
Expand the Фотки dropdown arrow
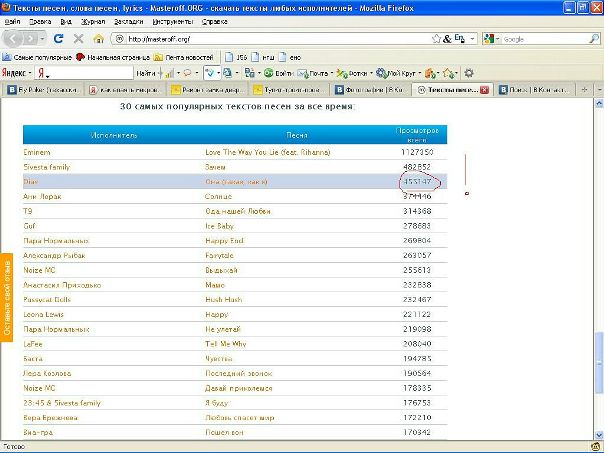[371, 73]
